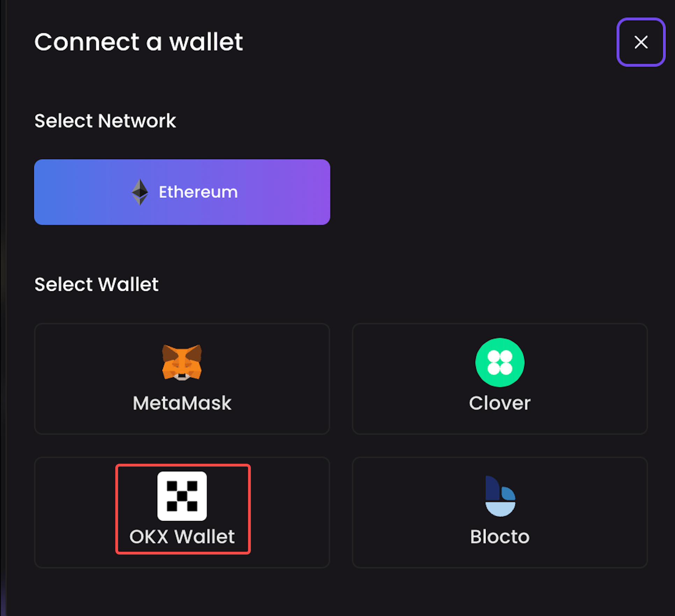This screenshot has width=675, height=616.
Task: Click the green Clover wallet icon
Action: point(500,362)
